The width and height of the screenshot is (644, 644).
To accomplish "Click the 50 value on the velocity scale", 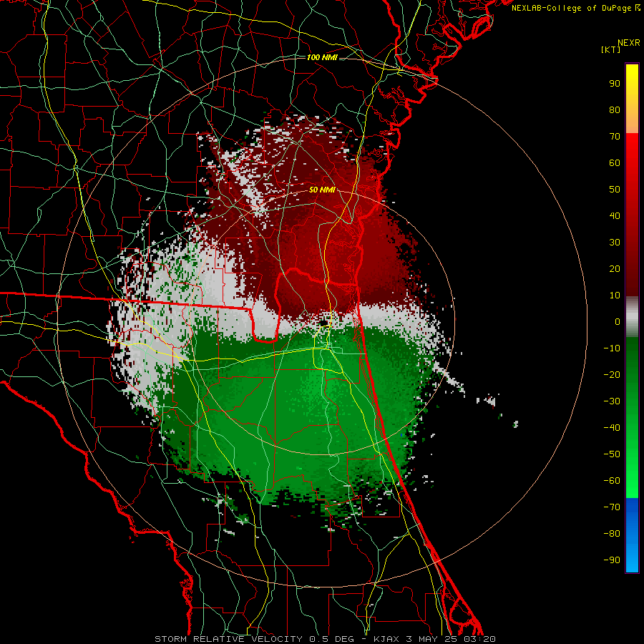I will tap(615, 190).
